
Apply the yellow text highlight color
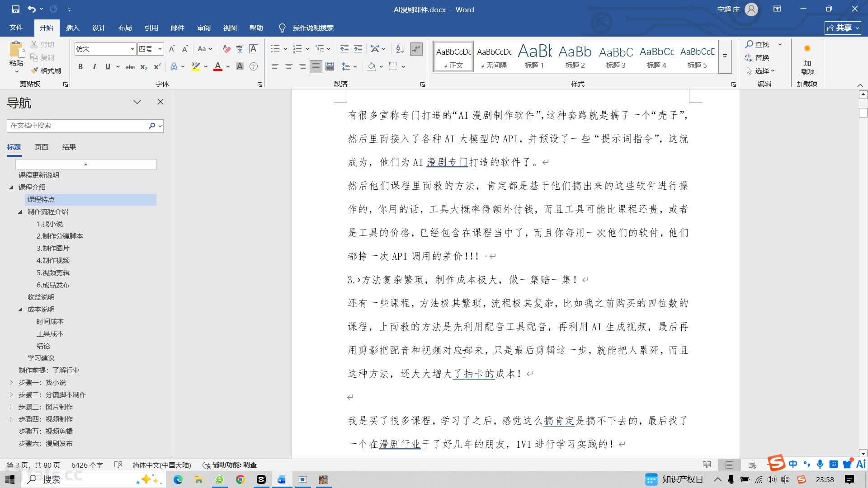coord(196,67)
